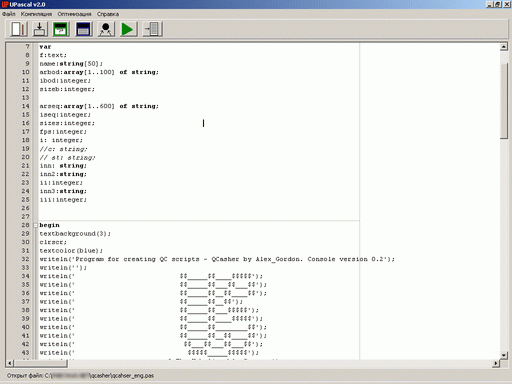Place cursor on line 32 writeln text
This screenshot has width=512, height=384.
pos(217,259)
